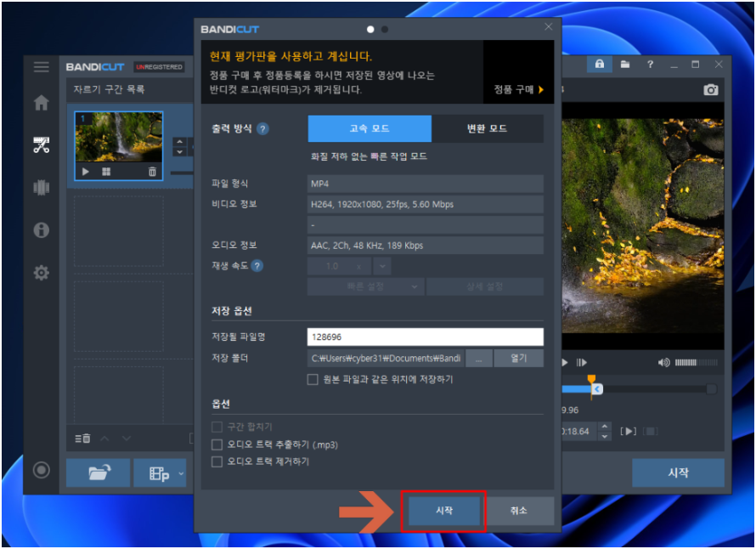Open Help question mark in main window

[x=650, y=64]
